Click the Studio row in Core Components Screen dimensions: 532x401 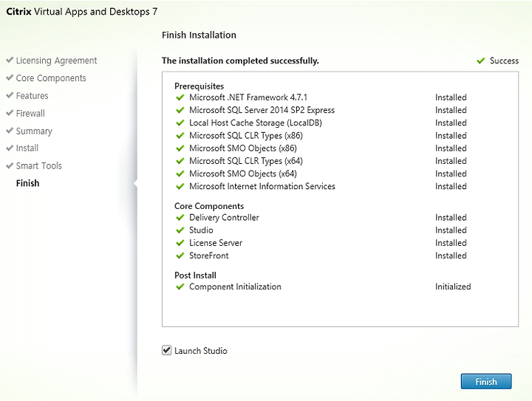pyautogui.click(x=321, y=230)
